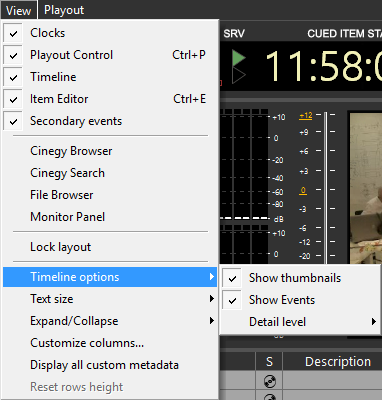
Task: Open Cinegy Browser panel
Action: coord(110,151)
